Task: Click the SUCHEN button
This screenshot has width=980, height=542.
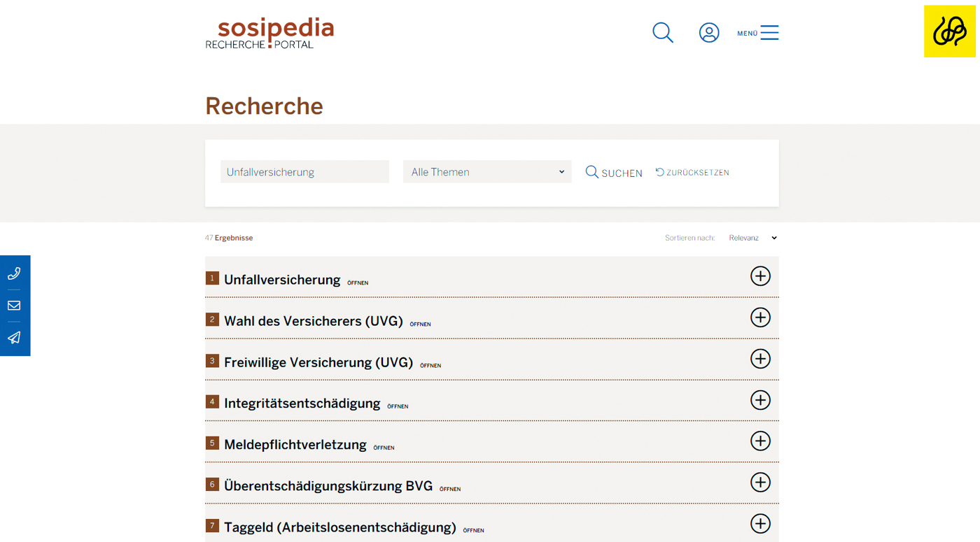Action: click(614, 173)
